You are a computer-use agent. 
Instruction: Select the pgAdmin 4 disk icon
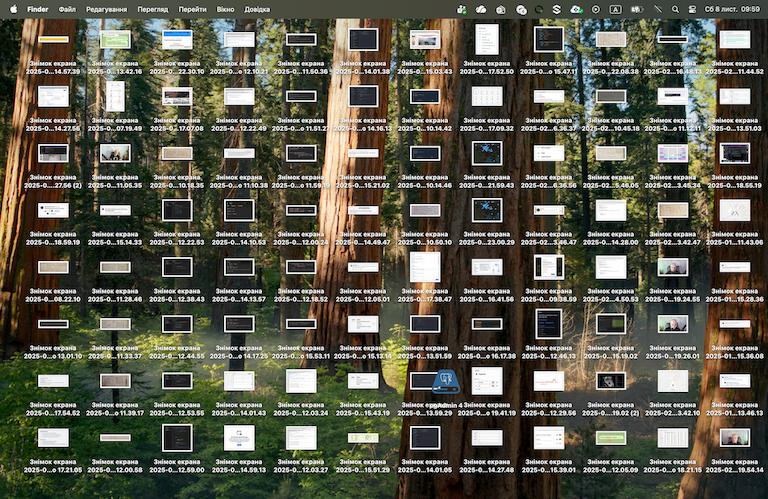tap(439, 383)
